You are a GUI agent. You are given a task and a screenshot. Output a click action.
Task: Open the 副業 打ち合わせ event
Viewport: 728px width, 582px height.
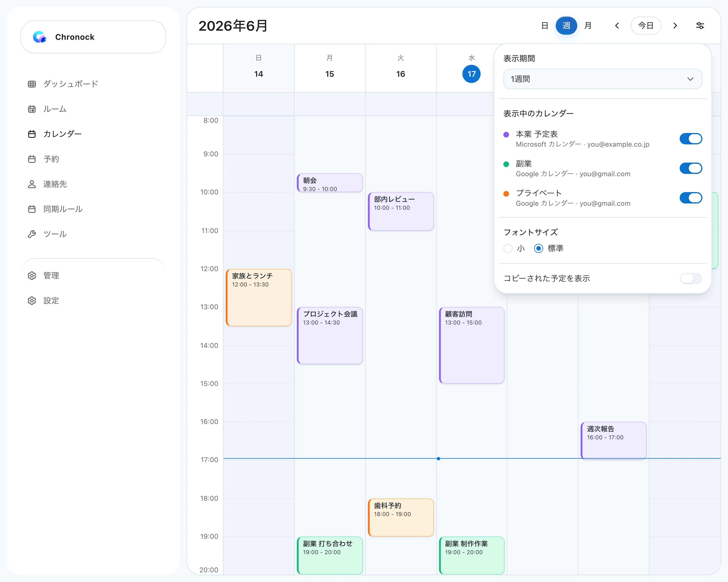[x=330, y=555]
